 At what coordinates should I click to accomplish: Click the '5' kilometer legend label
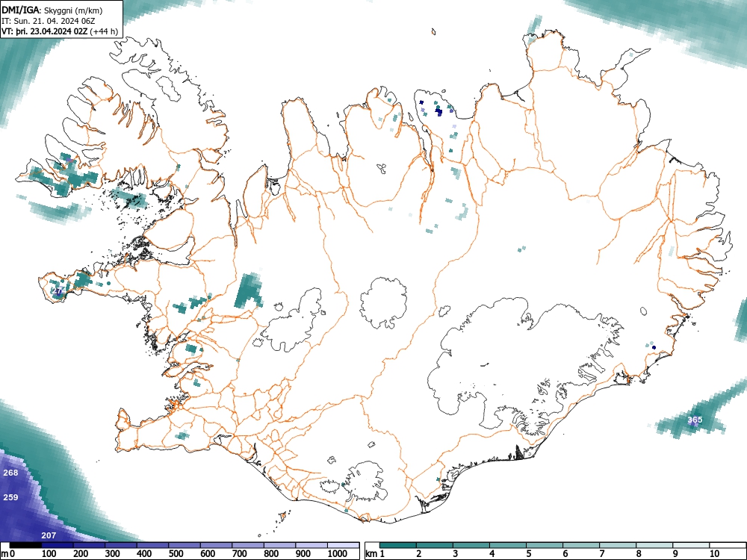tap(529, 554)
